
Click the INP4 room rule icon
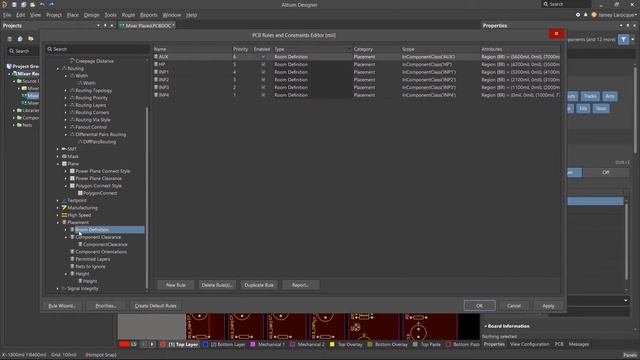point(156,95)
